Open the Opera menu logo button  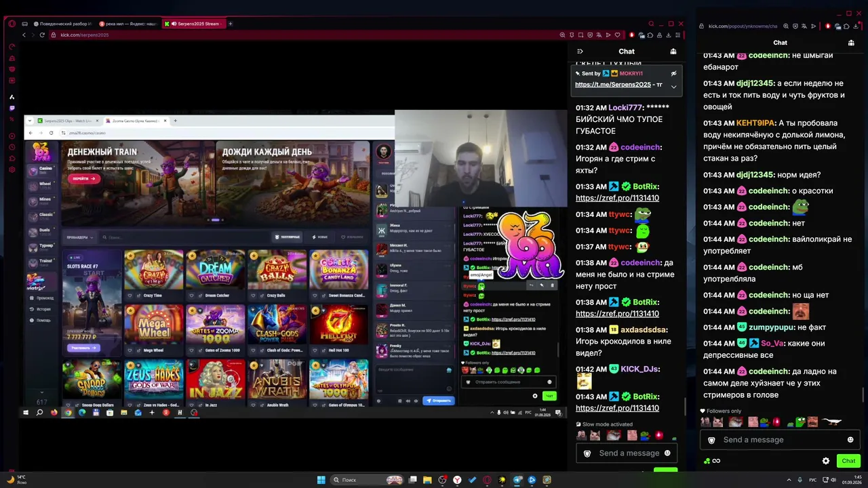pyautogui.click(x=12, y=24)
